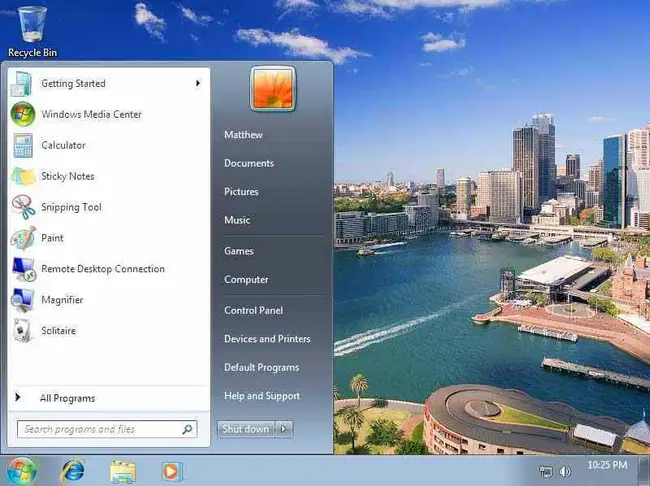Open Windows Media Center icon

pos(22,114)
